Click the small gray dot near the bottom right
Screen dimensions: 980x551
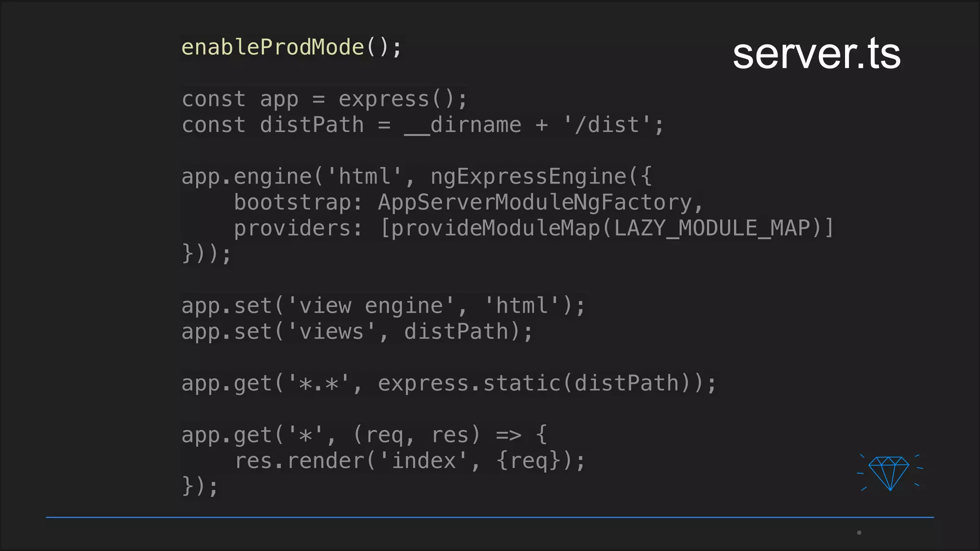859,532
